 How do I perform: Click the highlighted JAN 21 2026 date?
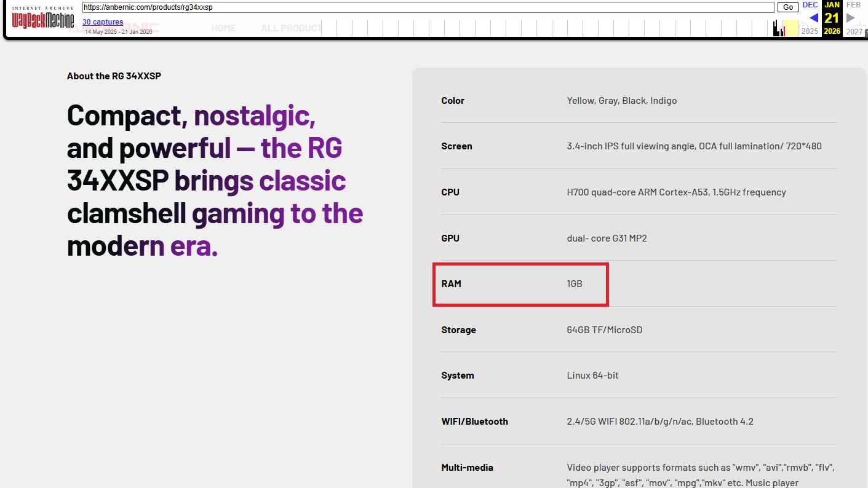(832, 18)
